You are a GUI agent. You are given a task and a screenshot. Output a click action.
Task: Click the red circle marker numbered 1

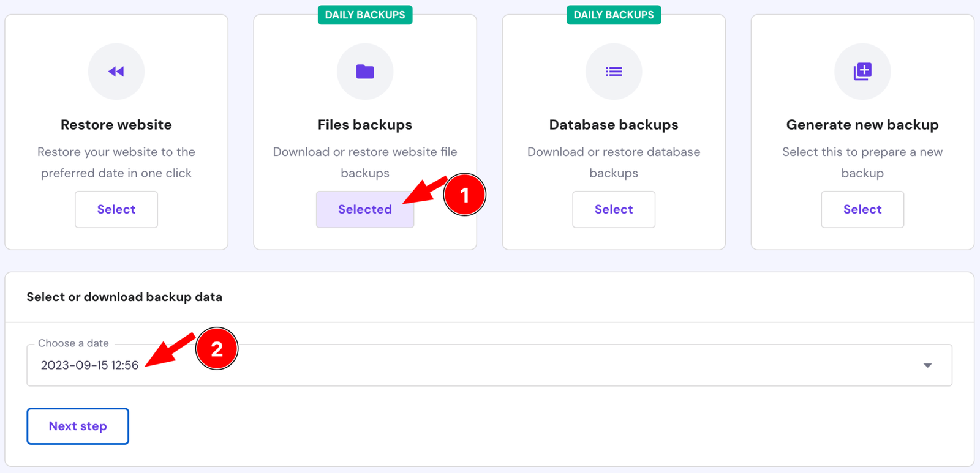click(x=464, y=195)
